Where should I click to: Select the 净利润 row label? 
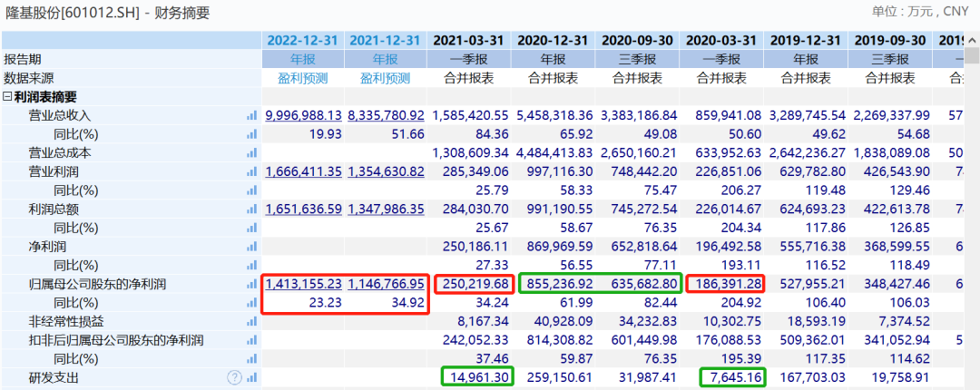(47, 247)
